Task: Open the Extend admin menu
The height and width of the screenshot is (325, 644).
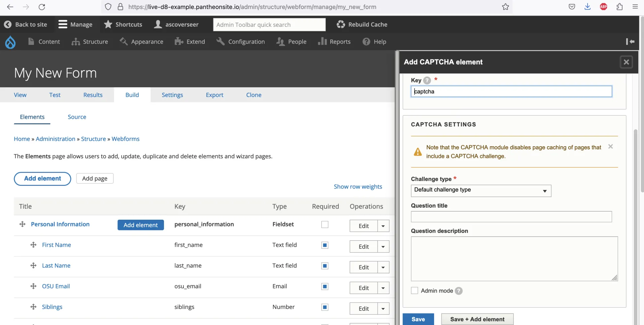Action: coord(190,42)
